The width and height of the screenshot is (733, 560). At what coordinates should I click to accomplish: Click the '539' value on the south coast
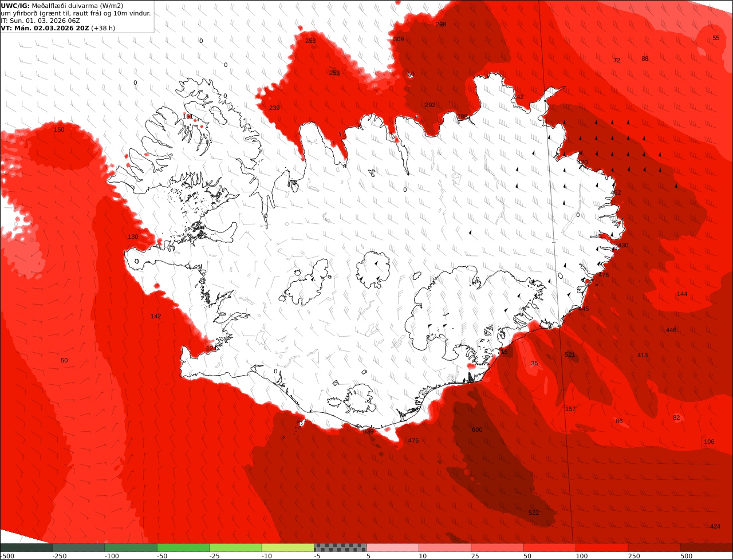coord(368,432)
